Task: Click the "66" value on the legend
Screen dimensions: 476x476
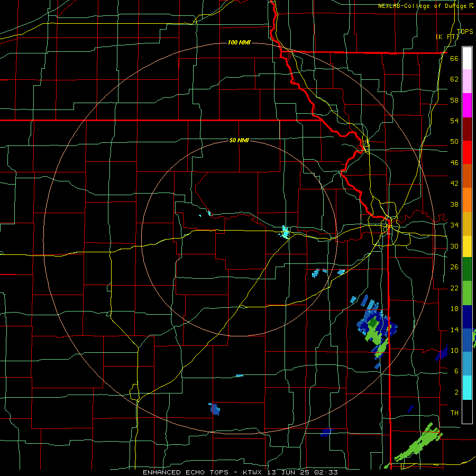Action: (x=454, y=58)
